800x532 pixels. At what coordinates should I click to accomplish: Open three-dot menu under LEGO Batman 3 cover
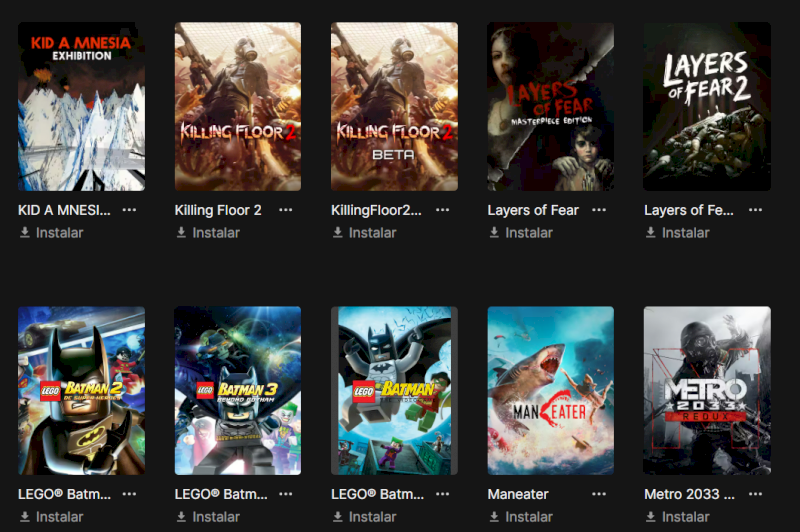286,494
